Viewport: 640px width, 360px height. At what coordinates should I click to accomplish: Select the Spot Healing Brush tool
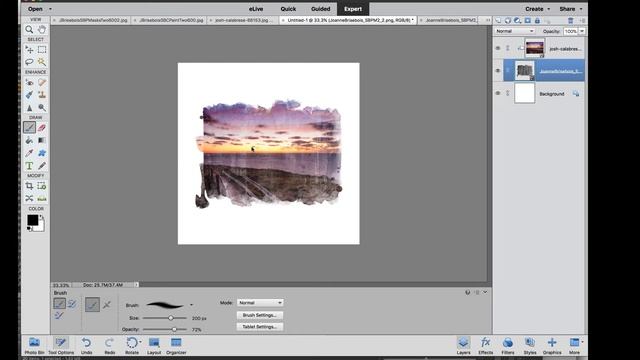tap(42, 82)
